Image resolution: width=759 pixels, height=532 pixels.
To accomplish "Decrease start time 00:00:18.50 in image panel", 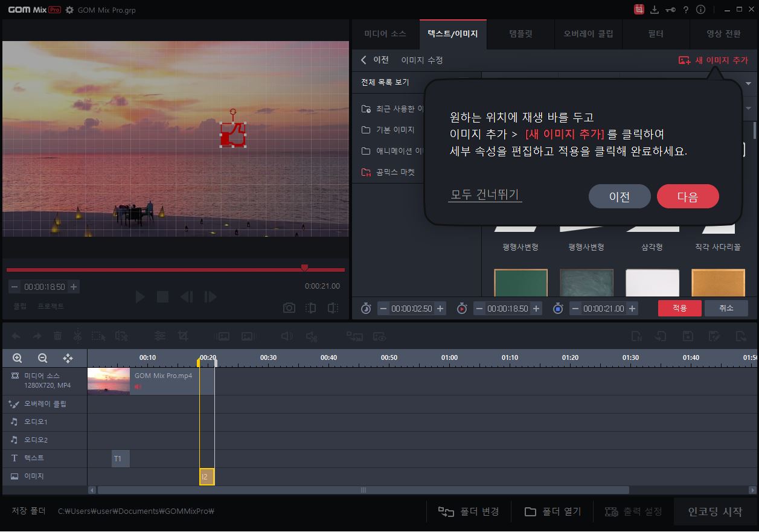I will tap(479, 309).
